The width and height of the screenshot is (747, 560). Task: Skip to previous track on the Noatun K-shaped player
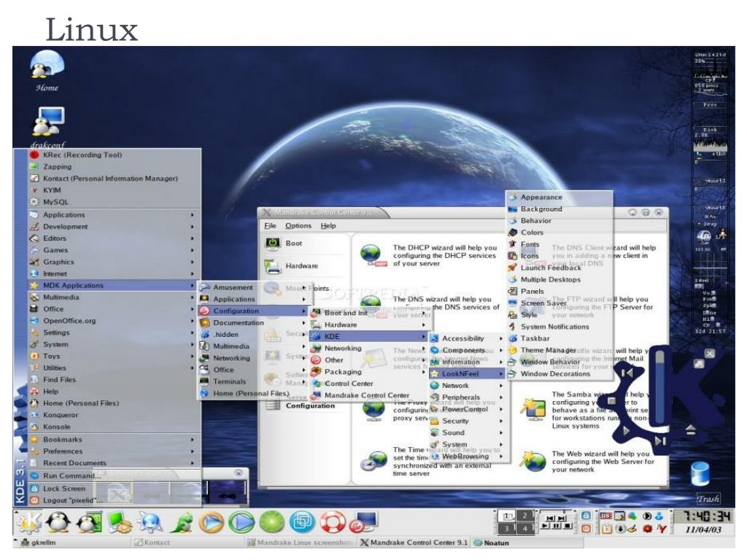628,373
